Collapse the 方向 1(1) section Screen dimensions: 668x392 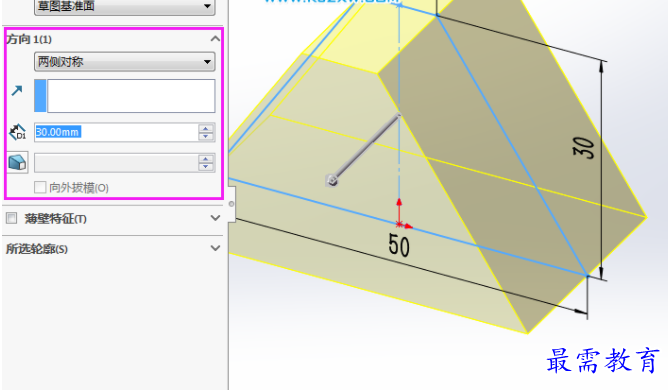click(x=215, y=39)
